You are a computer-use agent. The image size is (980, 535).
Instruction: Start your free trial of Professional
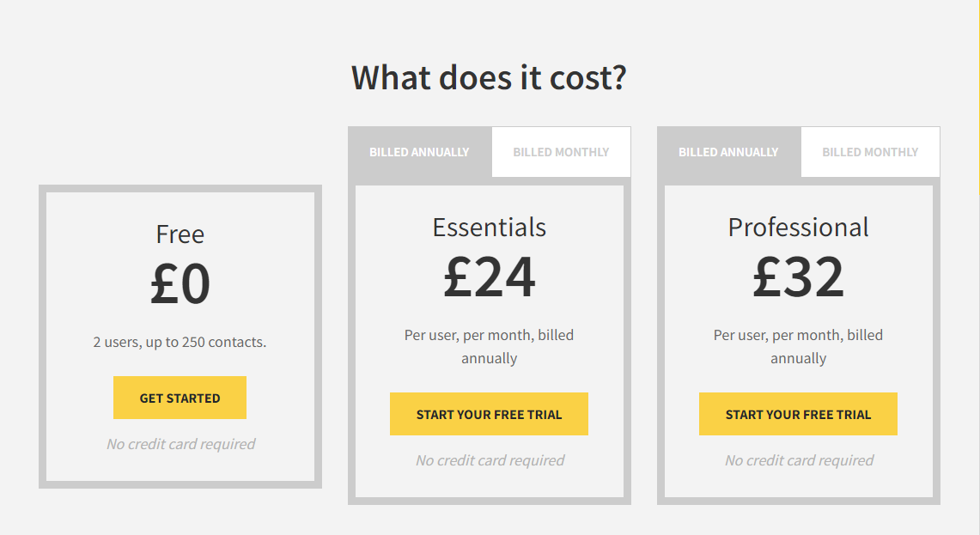click(x=798, y=413)
